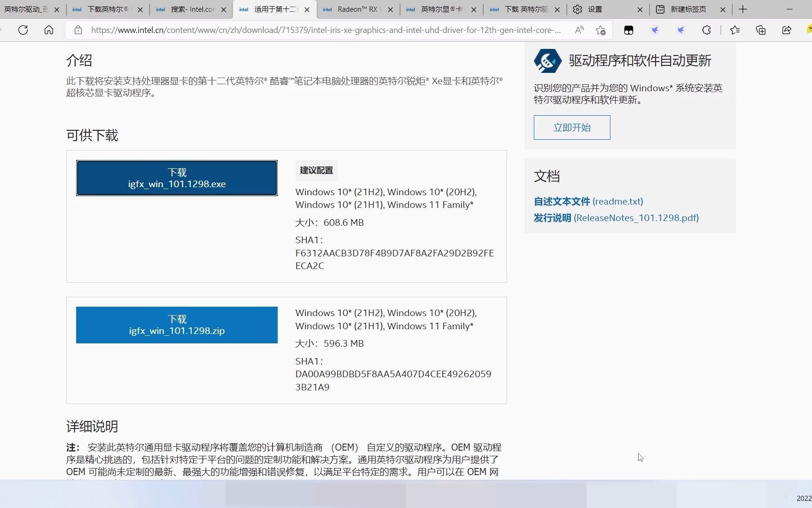Click the 大小: 596.3 MB text
The width and height of the screenshot is (812, 508).
click(x=329, y=343)
